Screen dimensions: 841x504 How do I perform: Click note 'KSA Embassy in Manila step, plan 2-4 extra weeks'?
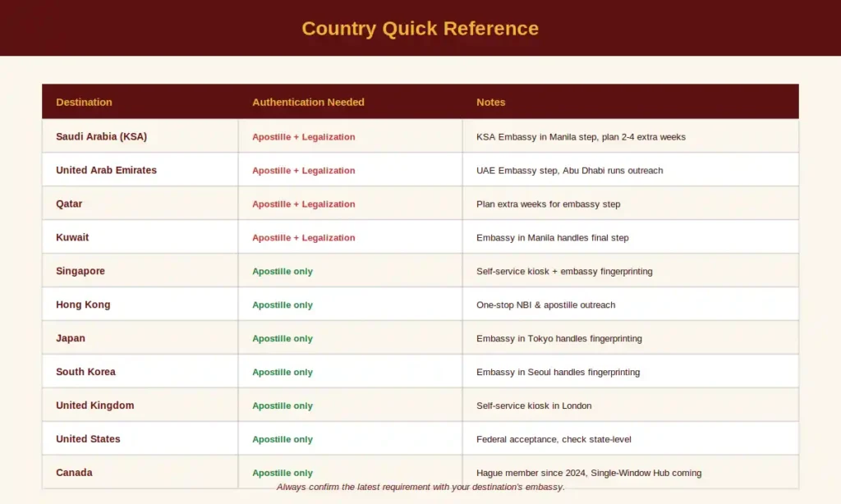tap(581, 137)
